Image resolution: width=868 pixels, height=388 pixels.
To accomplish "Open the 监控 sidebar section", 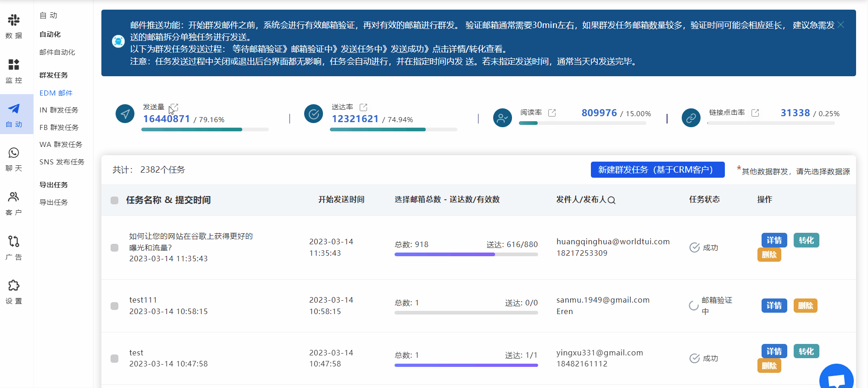I will [14, 71].
